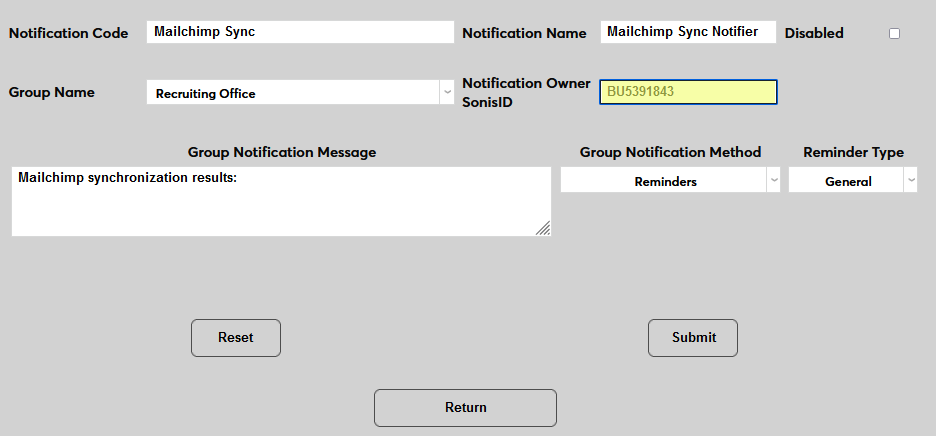Click the Group Notification Method heading
The image size is (936, 436).
click(x=670, y=152)
